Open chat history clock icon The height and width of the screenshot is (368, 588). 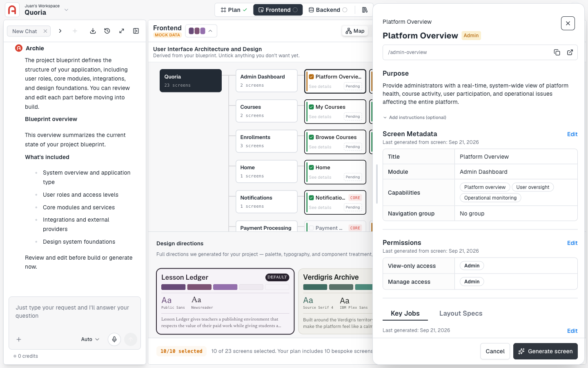tap(107, 31)
